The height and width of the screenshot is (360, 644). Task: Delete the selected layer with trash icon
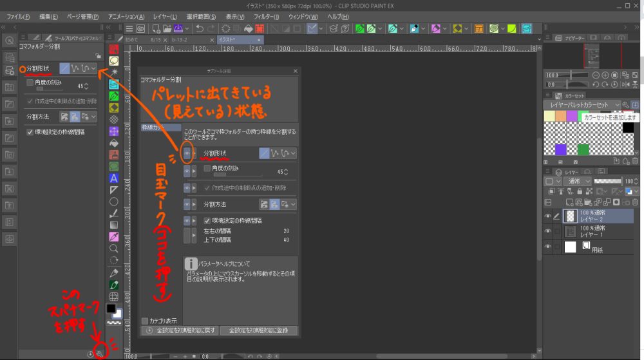[x=635, y=202]
